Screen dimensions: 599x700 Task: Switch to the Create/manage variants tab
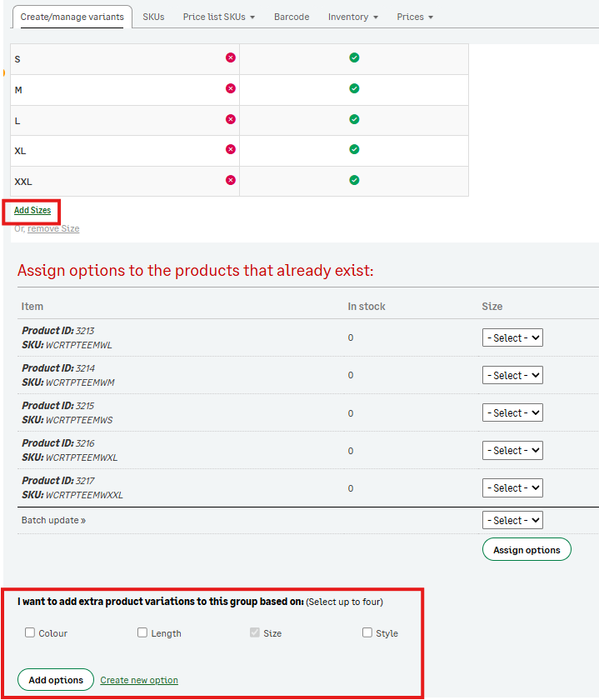[x=72, y=17]
